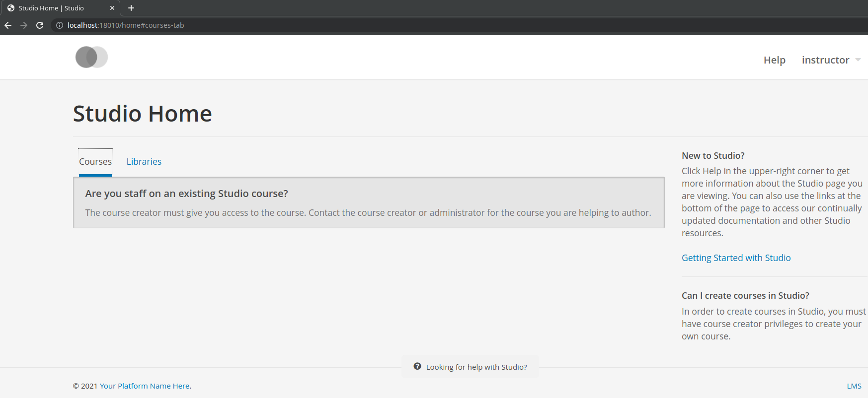Reload the Studio Home page

click(40, 25)
